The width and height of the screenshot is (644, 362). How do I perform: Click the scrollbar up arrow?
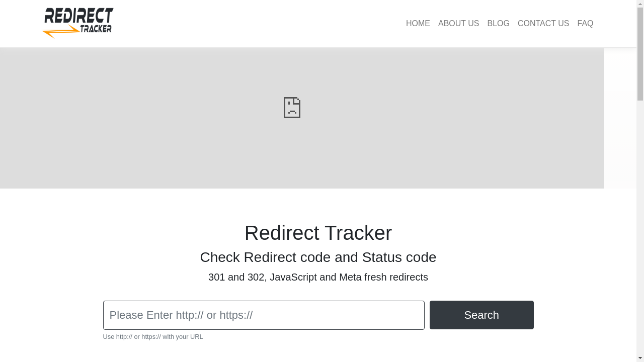pos(640,4)
